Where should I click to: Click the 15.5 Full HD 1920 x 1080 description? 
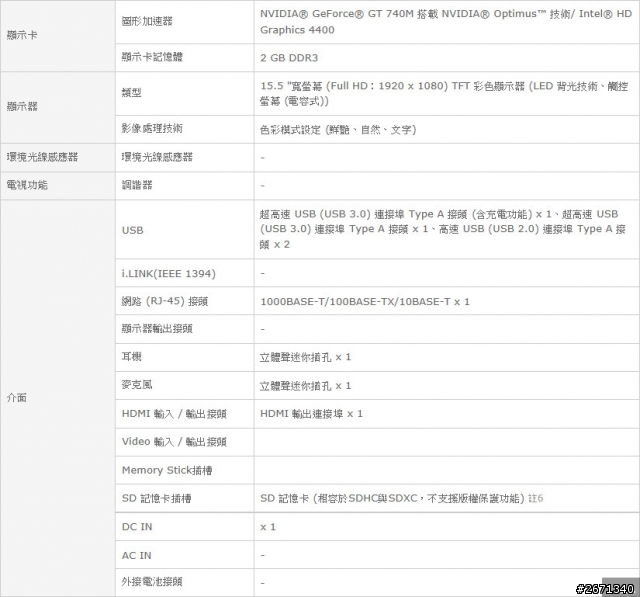(444, 93)
